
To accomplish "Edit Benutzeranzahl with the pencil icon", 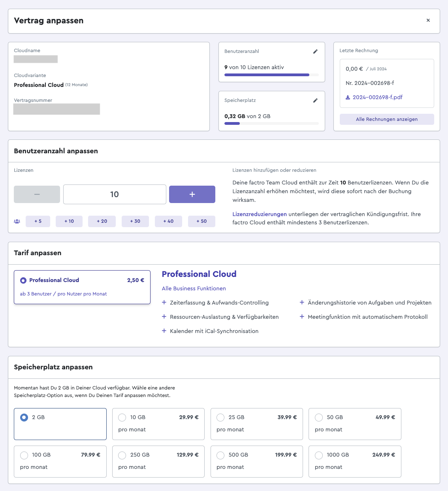I will (315, 51).
